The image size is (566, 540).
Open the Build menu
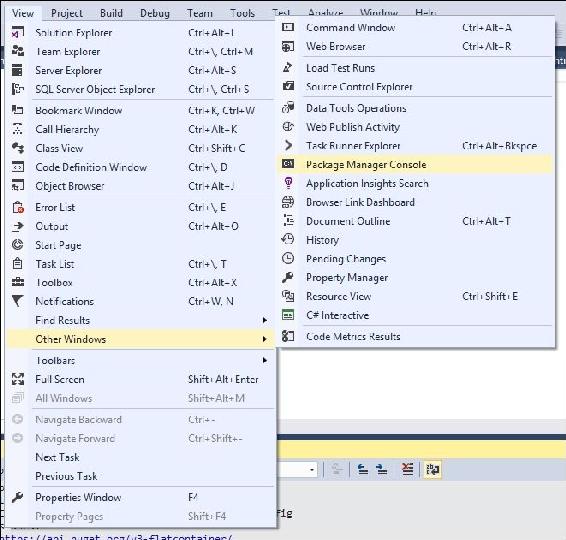pos(111,13)
